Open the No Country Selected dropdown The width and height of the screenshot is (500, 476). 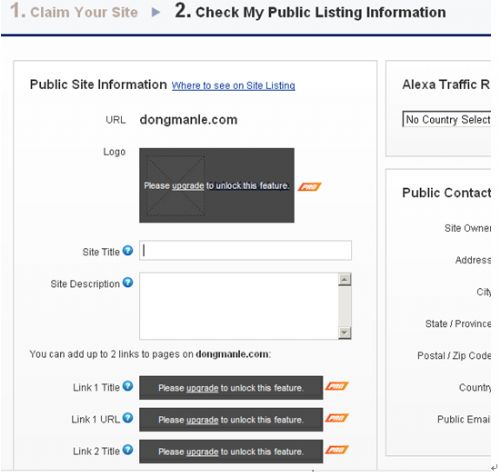[x=447, y=119]
